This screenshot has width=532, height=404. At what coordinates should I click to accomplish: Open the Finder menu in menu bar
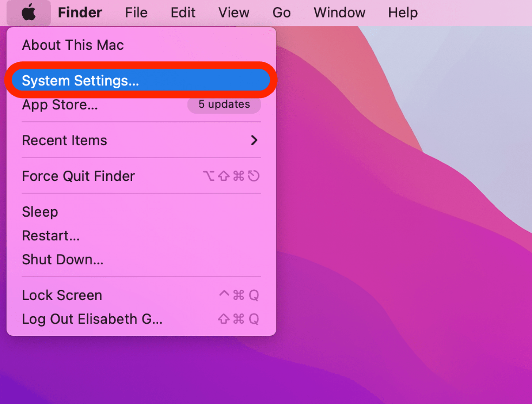click(80, 13)
